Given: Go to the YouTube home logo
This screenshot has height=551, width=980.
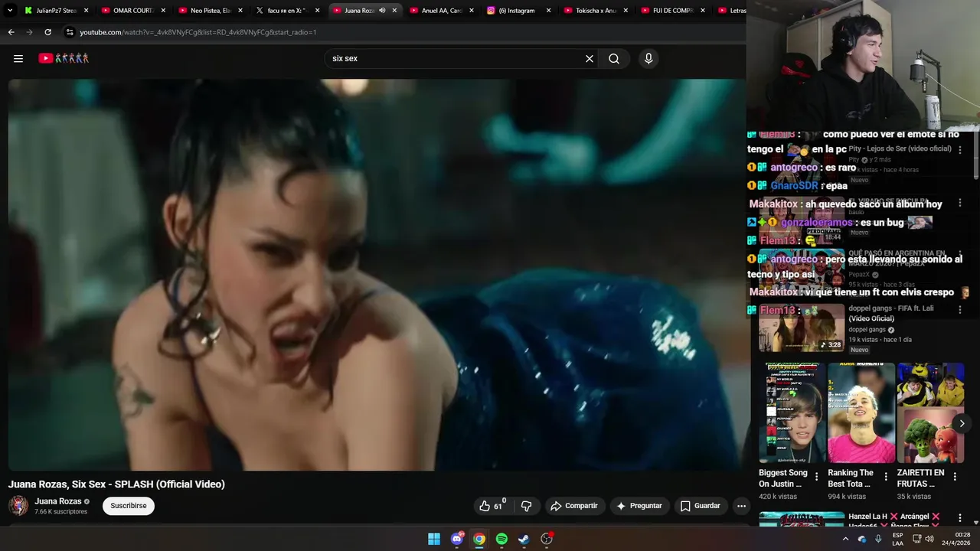Looking at the screenshot, I should point(64,58).
